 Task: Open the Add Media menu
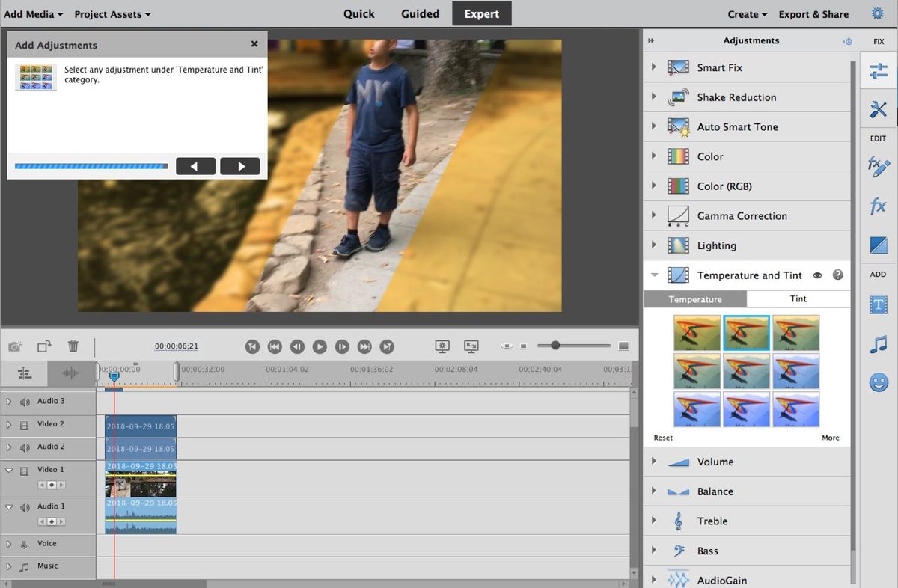coord(34,13)
